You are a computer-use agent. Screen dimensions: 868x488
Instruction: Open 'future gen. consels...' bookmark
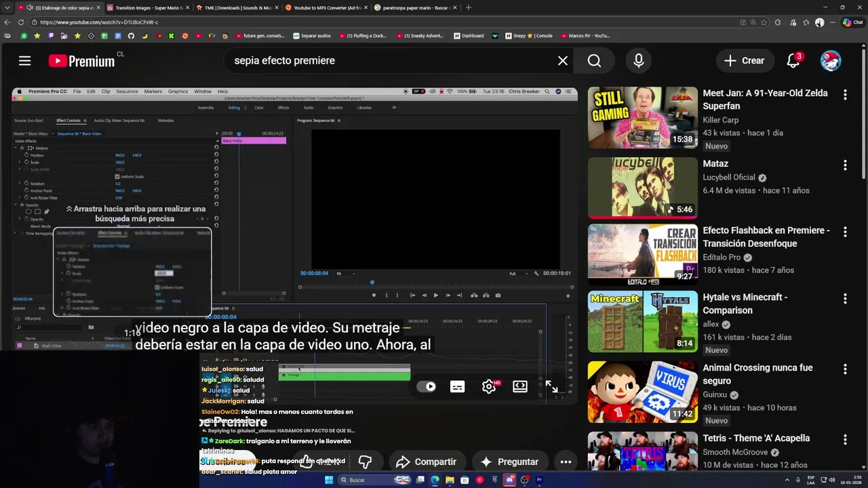click(260, 36)
